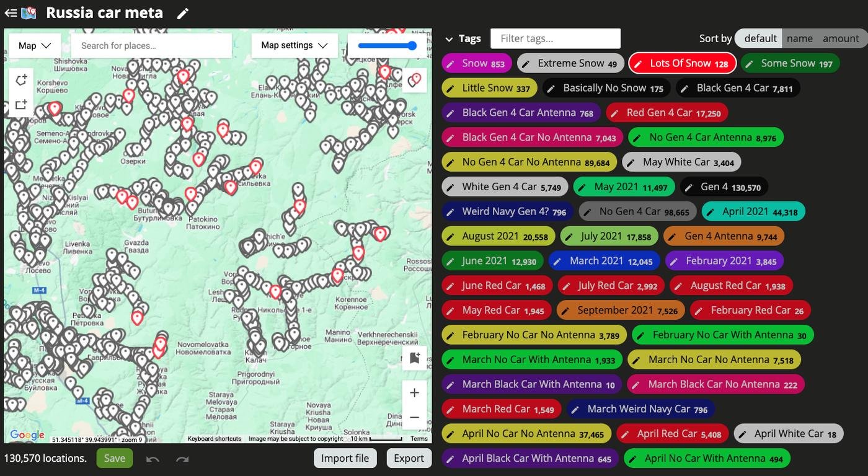The height and width of the screenshot is (476, 868).
Task: Select the polygon selection tool
Action: coord(21,80)
